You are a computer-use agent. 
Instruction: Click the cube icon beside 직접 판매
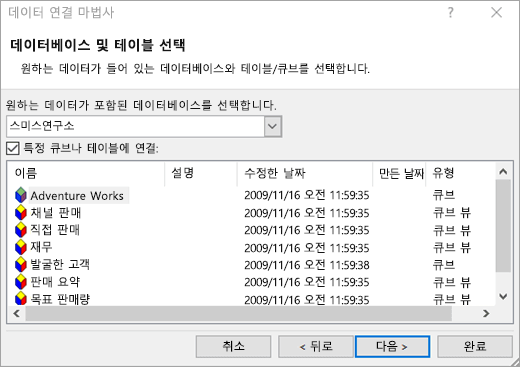click(21, 230)
